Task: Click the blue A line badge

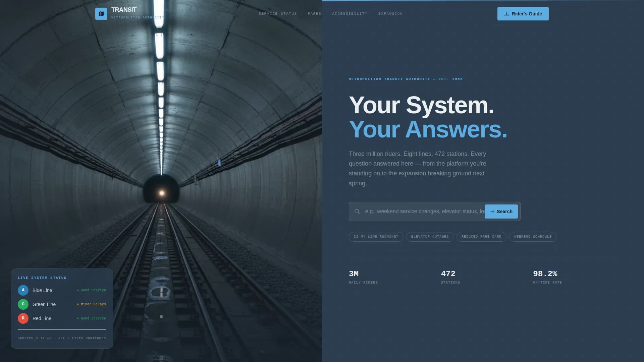Action: coord(23,290)
